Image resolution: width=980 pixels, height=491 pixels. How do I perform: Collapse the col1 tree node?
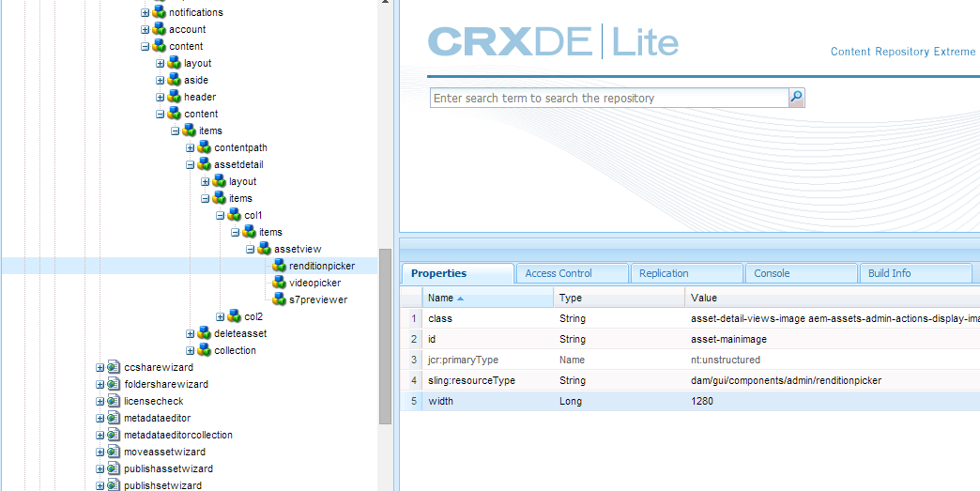pos(220,216)
